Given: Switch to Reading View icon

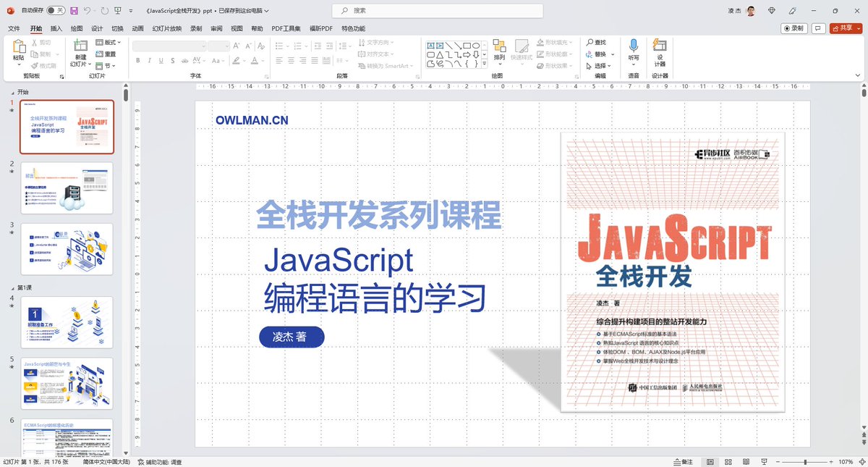Looking at the screenshot, I should coord(746,461).
